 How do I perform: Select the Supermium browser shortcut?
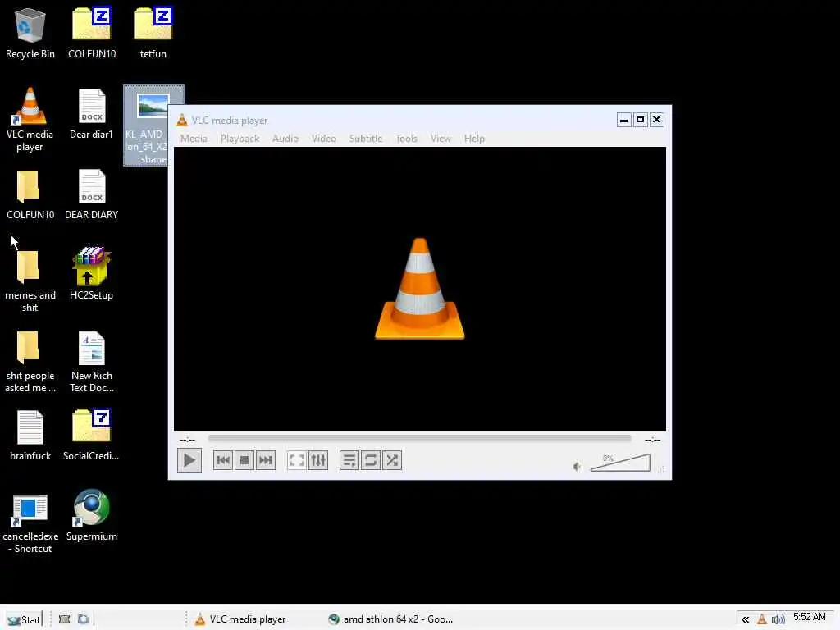[92, 515]
